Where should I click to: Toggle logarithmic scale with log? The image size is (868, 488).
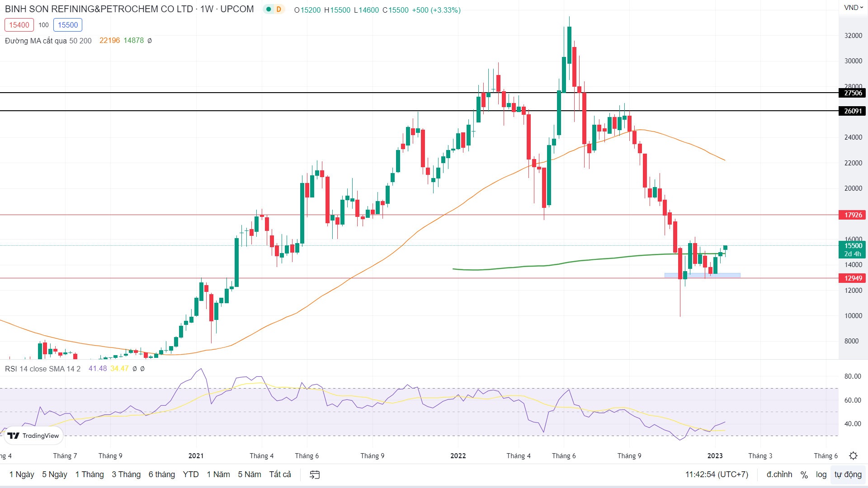821,474
